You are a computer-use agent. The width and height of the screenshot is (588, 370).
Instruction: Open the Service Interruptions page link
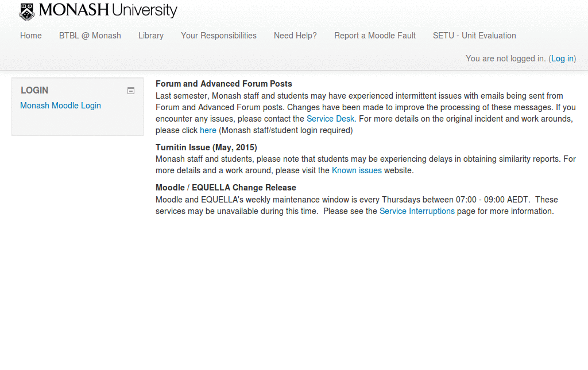[417, 211]
